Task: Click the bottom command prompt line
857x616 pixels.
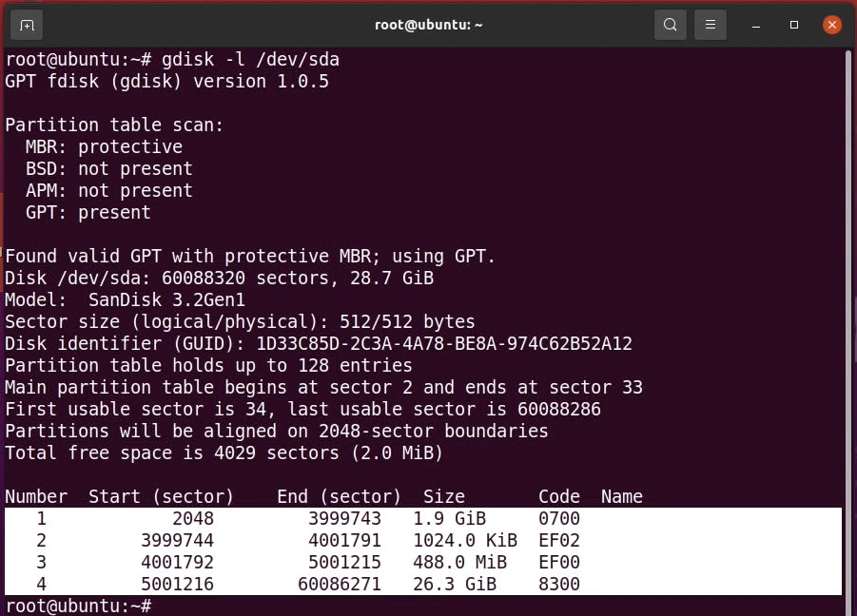Action: [x=79, y=606]
